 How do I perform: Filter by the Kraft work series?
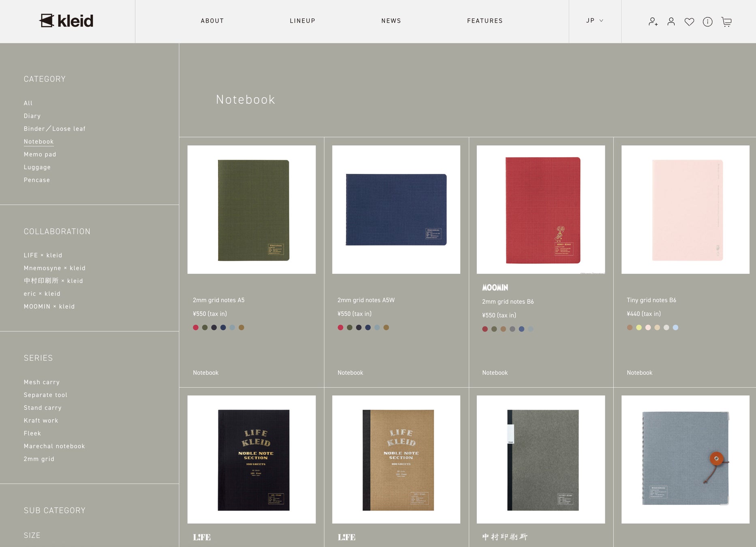(41, 421)
